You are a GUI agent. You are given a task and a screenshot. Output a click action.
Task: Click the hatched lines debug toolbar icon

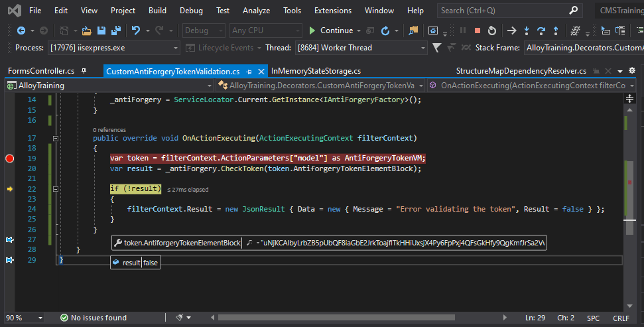576,31
